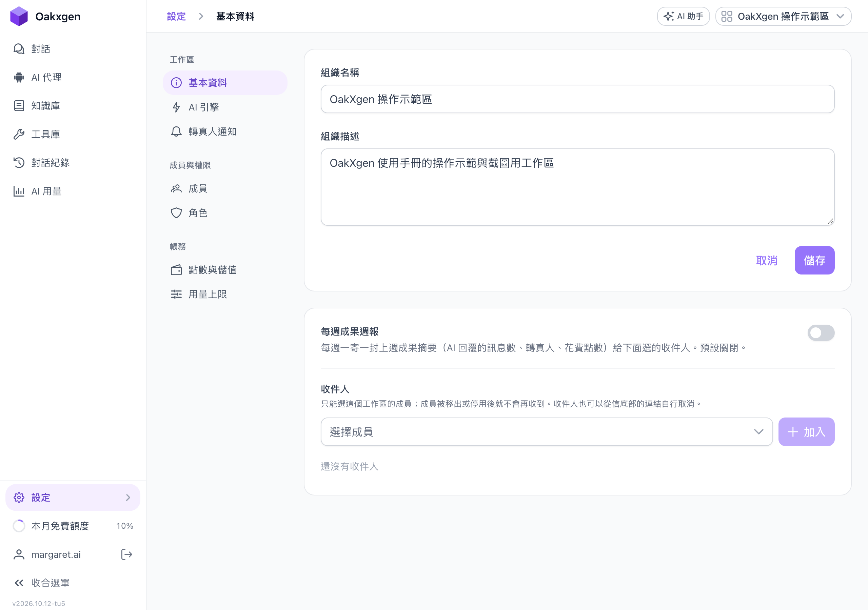
Task: Click the 取消 cancel button
Action: point(767,260)
